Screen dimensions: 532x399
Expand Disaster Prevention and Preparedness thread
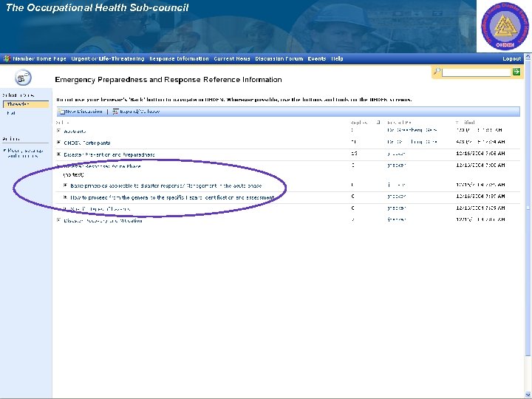tap(58, 154)
